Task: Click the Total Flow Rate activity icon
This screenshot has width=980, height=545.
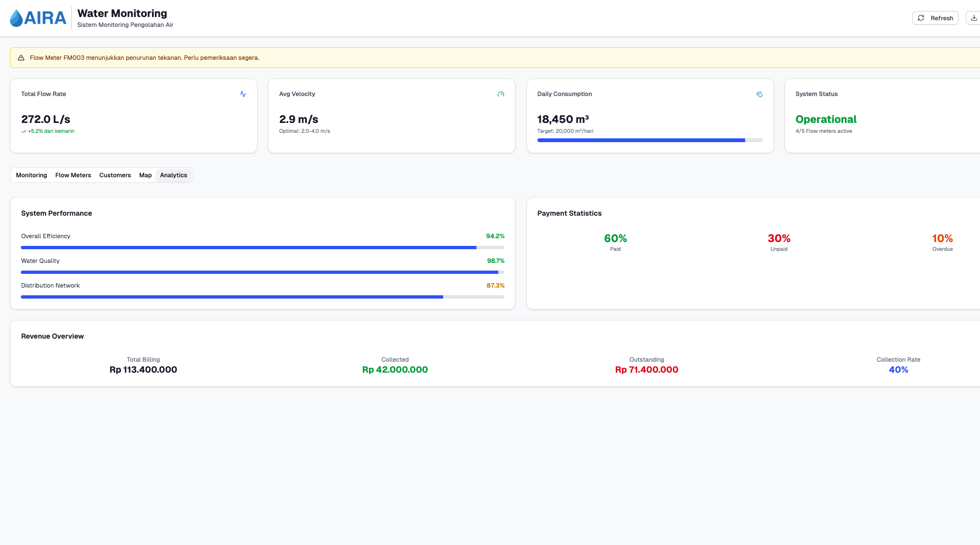Action: (x=243, y=94)
